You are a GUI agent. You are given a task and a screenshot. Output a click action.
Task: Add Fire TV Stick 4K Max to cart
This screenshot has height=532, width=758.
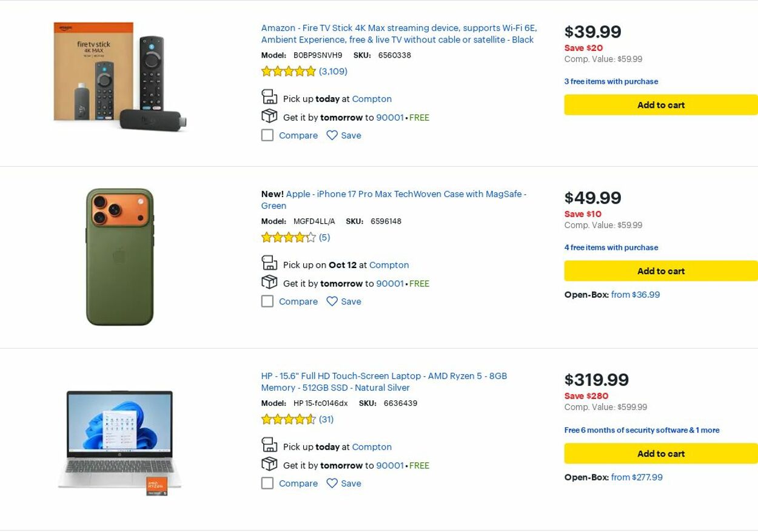point(660,105)
